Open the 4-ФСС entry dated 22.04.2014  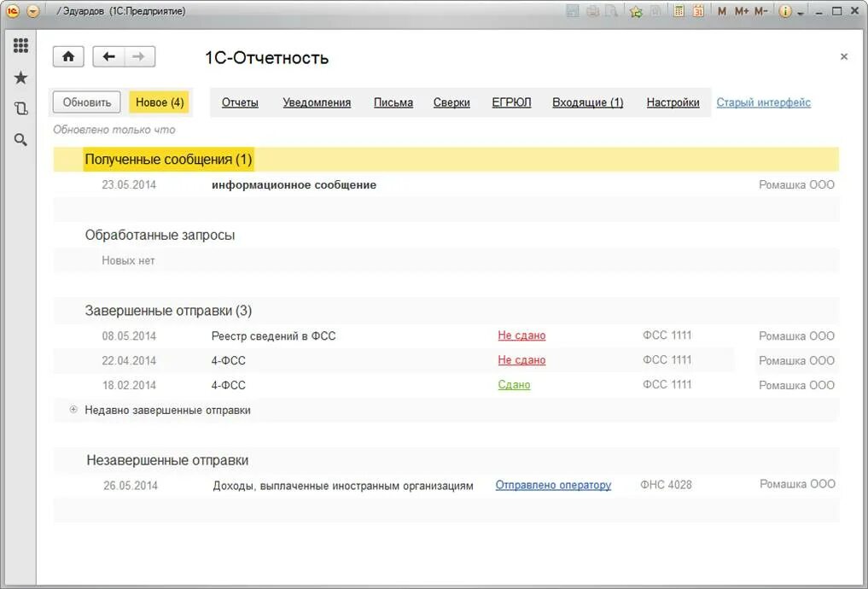click(x=228, y=360)
